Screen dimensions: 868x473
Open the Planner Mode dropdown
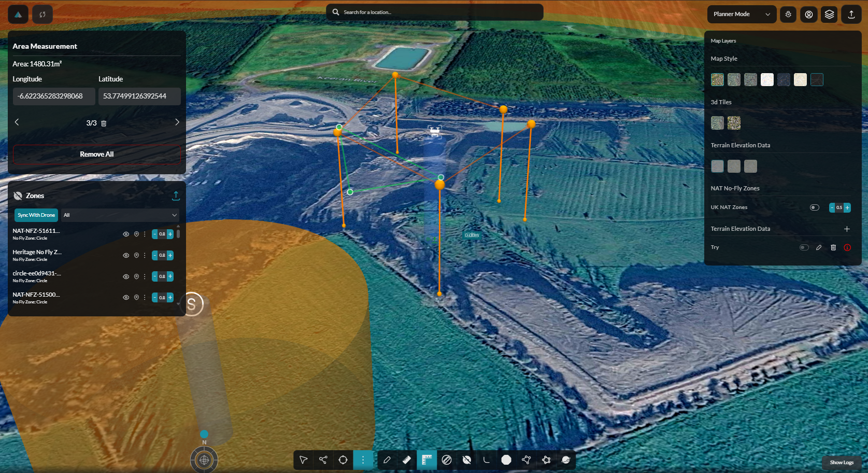click(x=742, y=14)
